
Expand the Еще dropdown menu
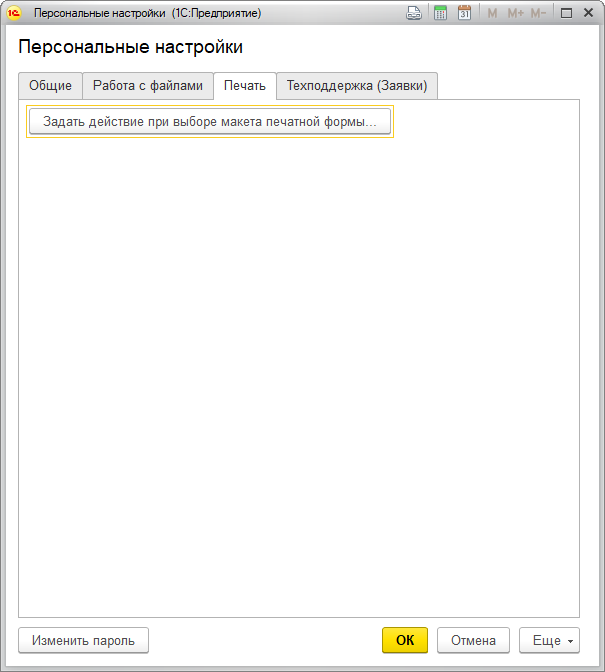coord(549,640)
